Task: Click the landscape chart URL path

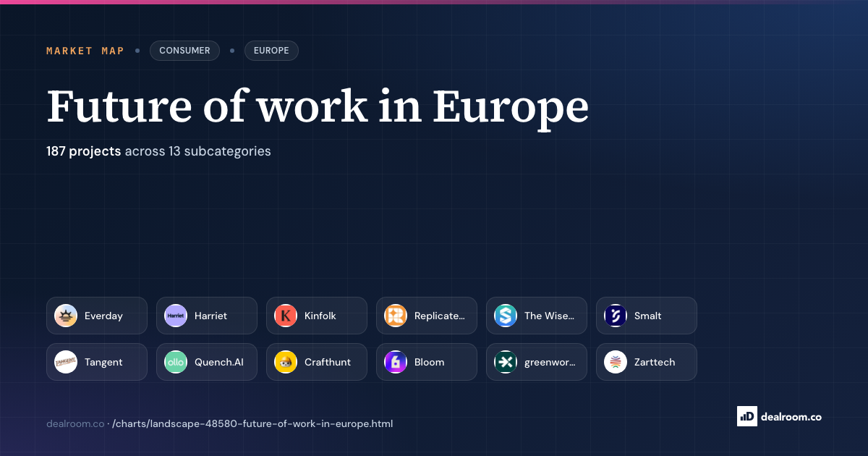Action: [x=252, y=423]
